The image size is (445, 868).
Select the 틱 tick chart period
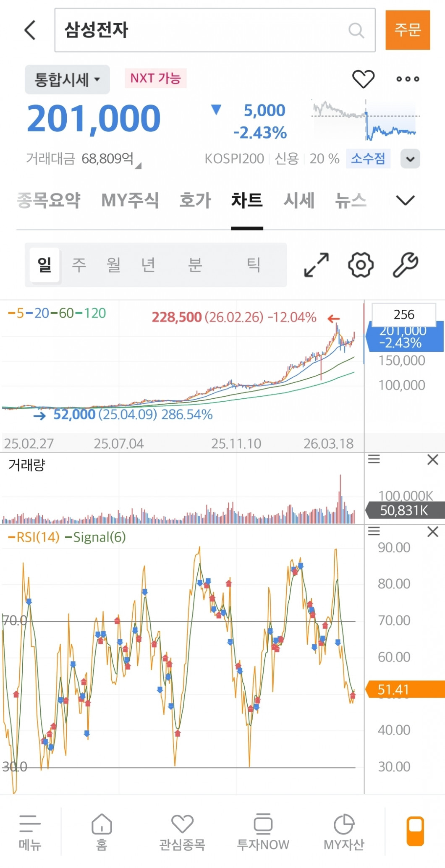[x=253, y=265]
